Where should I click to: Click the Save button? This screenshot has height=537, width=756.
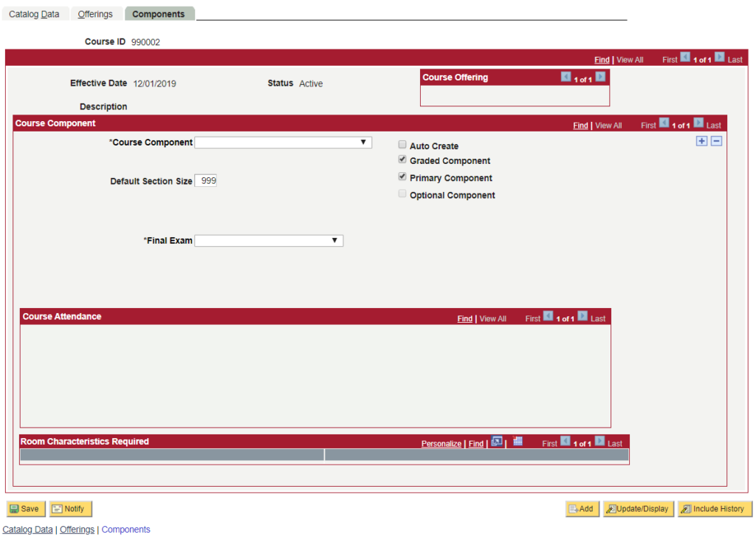point(24,509)
